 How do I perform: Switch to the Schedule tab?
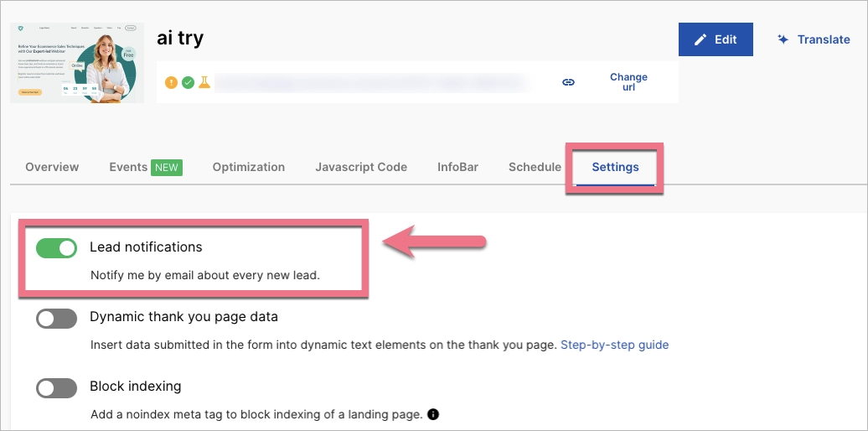coord(535,167)
